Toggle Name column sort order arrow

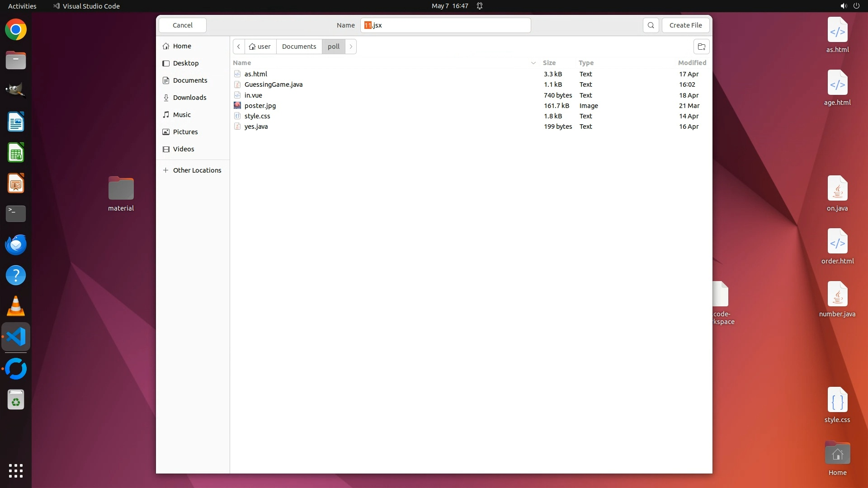533,63
